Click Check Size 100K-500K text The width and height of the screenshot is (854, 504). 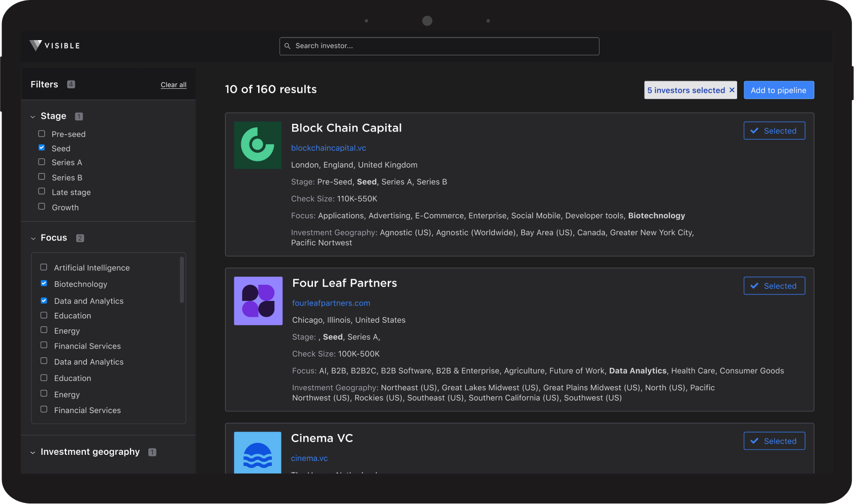(336, 354)
